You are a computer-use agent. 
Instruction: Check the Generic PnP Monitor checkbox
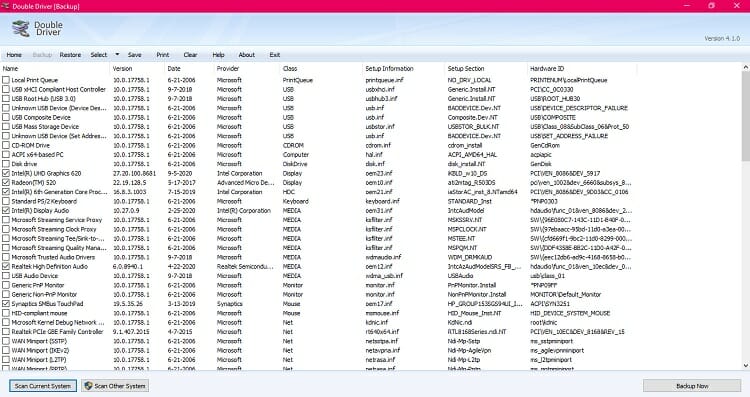(x=6, y=285)
